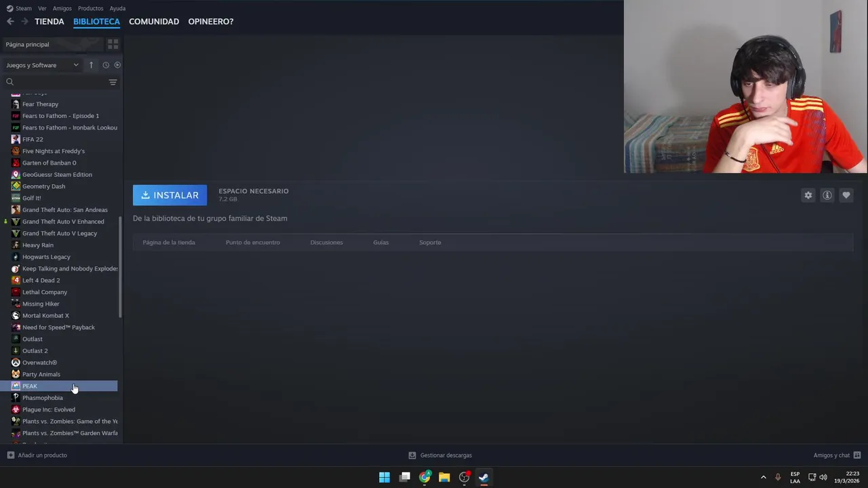Click the FIFA 22 game icon
868x488 pixels.
16,140
